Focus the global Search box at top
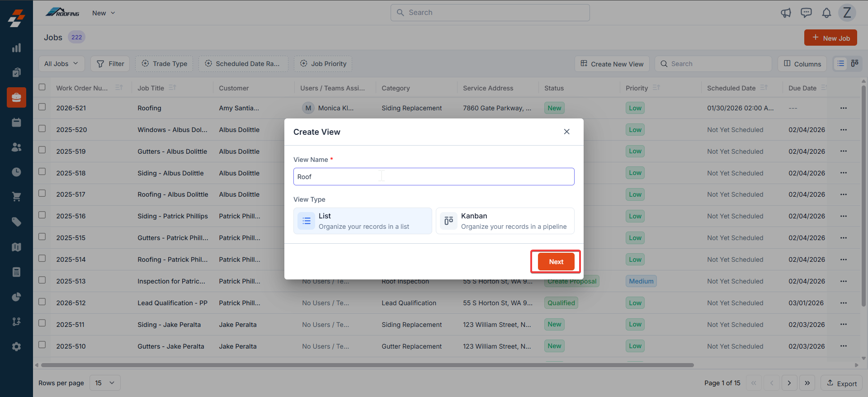The height and width of the screenshot is (397, 868). 490,13
